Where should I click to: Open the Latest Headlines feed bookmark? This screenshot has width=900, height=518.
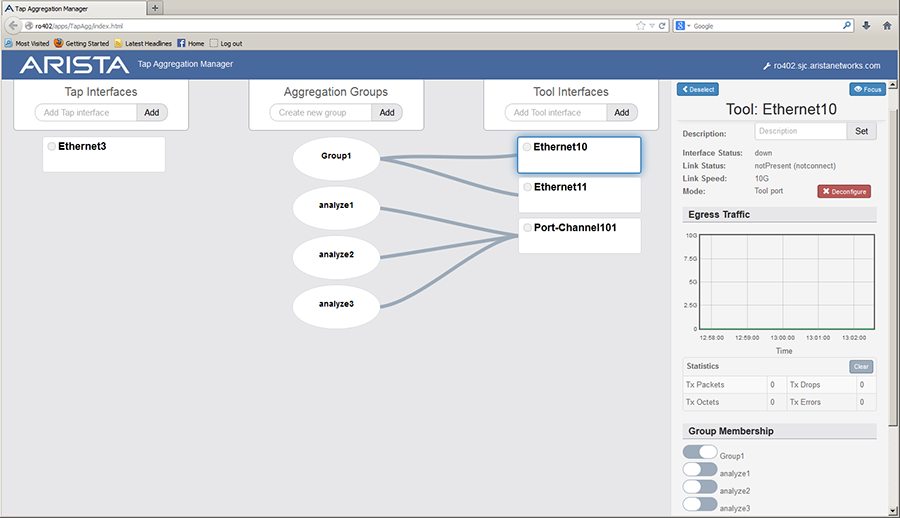pyautogui.click(x=143, y=43)
